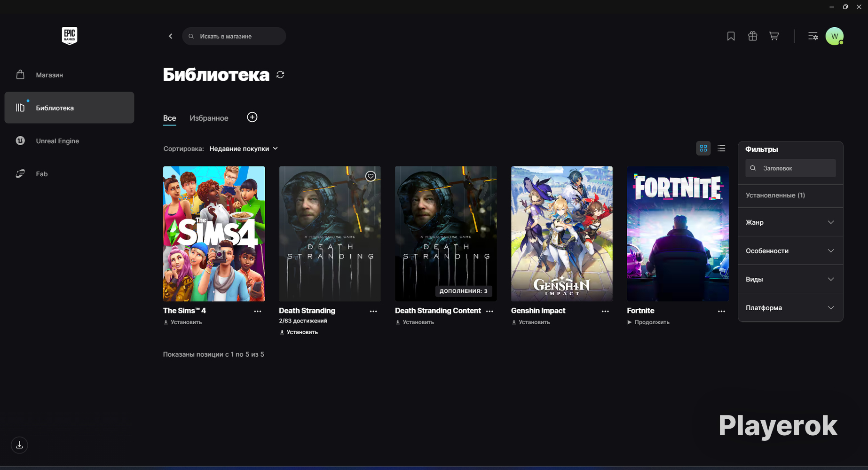Open the Death Stranding cover with heart
Image resolution: width=868 pixels, height=470 pixels.
(x=330, y=234)
